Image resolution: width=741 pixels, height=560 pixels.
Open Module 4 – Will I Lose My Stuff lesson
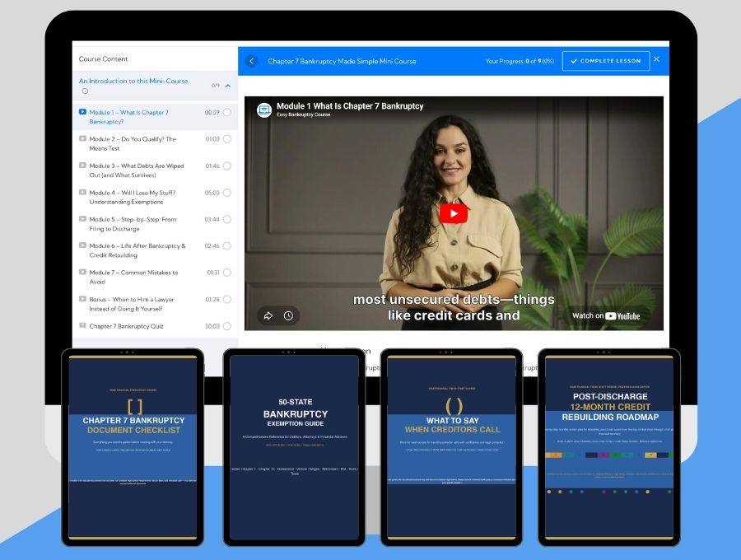[133, 197]
